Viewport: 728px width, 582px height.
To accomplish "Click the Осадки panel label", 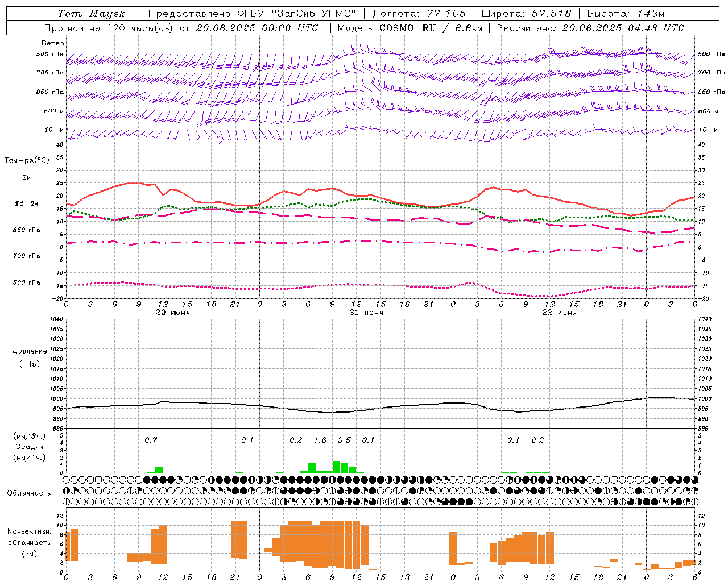I will (x=29, y=447).
